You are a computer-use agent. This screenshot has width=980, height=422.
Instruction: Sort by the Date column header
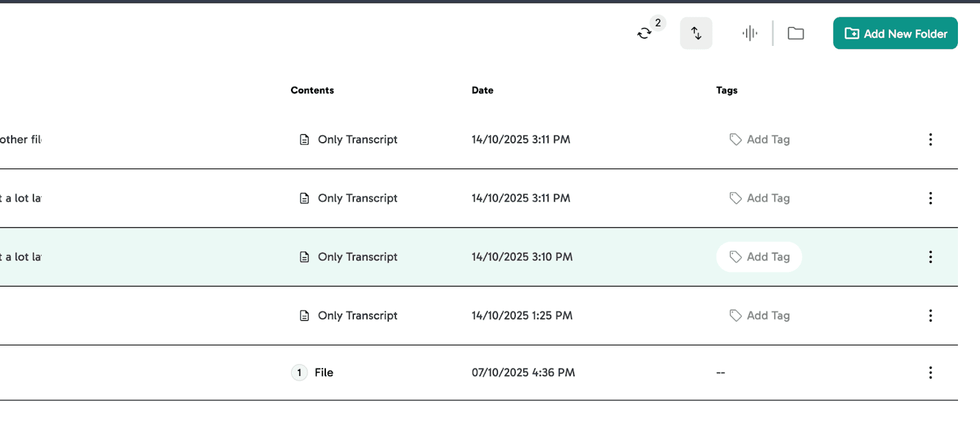point(482,90)
